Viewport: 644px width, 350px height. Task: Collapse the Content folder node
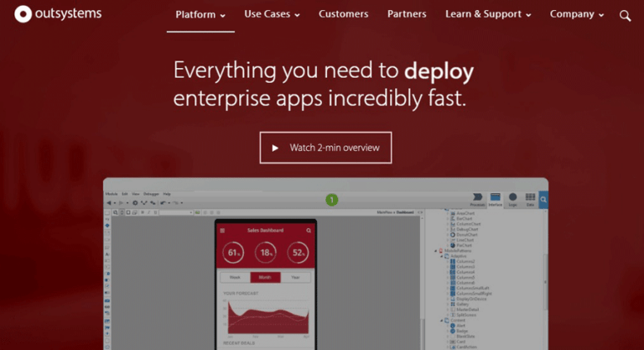coord(442,321)
